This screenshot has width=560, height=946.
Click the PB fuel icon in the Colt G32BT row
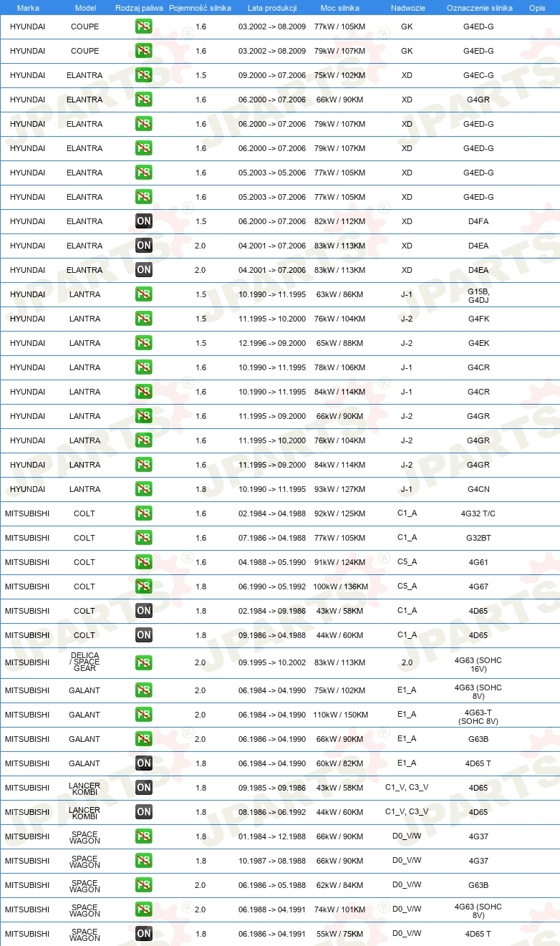point(144,538)
